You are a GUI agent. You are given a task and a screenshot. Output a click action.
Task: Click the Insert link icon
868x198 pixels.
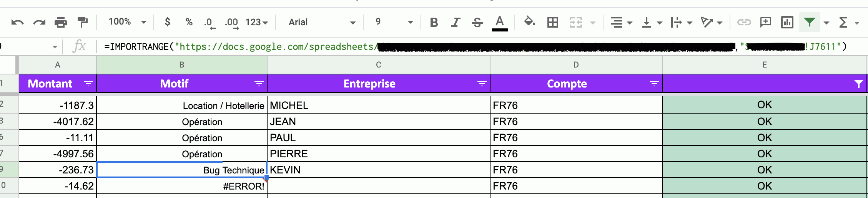tap(744, 22)
